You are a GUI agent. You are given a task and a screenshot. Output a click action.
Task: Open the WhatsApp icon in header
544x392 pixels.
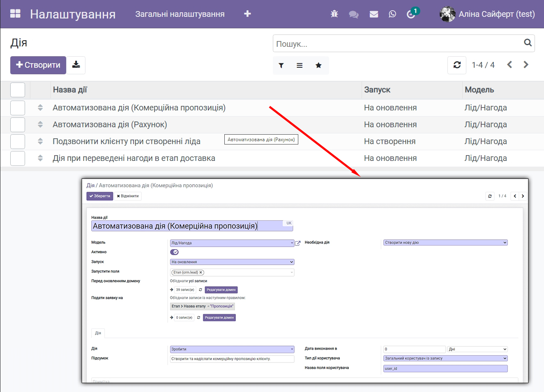coord(392,14)
